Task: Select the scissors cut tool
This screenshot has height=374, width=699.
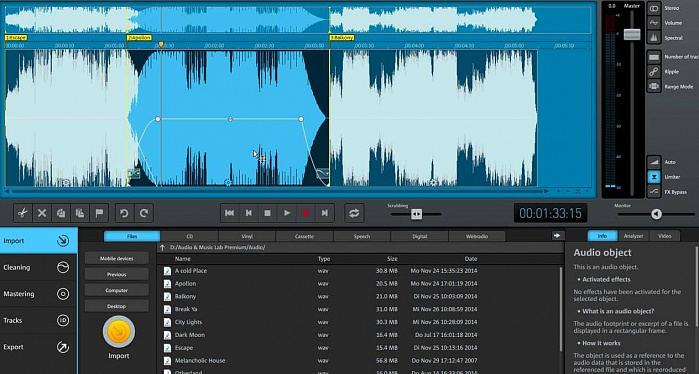Action: tap(23, 213)
